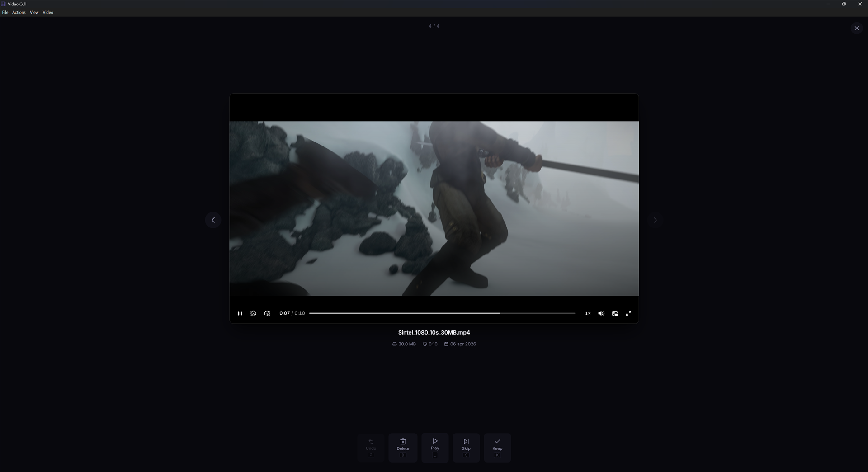Skip forward 10 seconds in the video

pyautogui.click(x=267, y=313)
